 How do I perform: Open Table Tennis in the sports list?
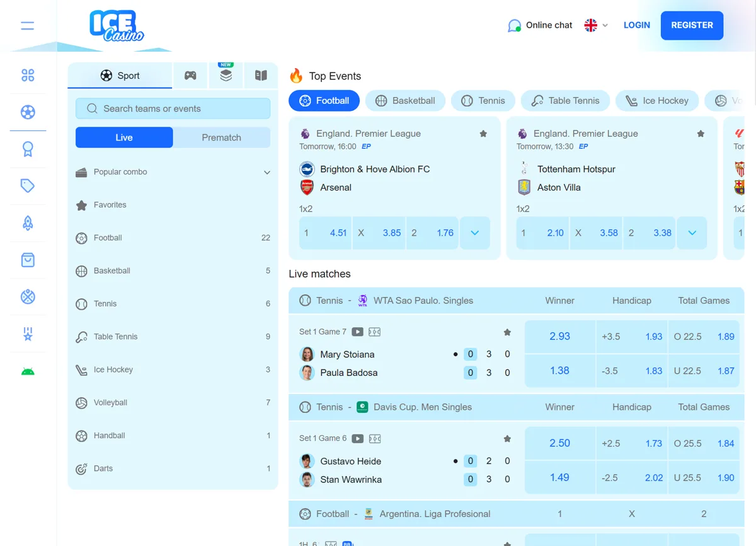tap(173, 337)
